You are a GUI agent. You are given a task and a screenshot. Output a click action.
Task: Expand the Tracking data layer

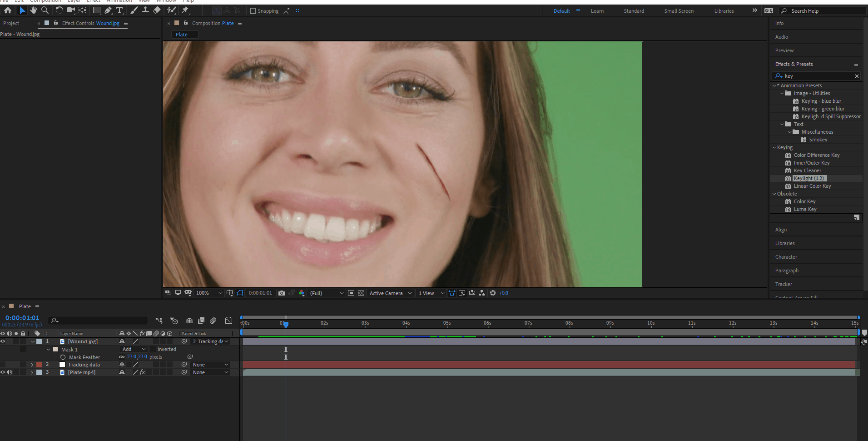pyautogui.click(x=32, y=365)
